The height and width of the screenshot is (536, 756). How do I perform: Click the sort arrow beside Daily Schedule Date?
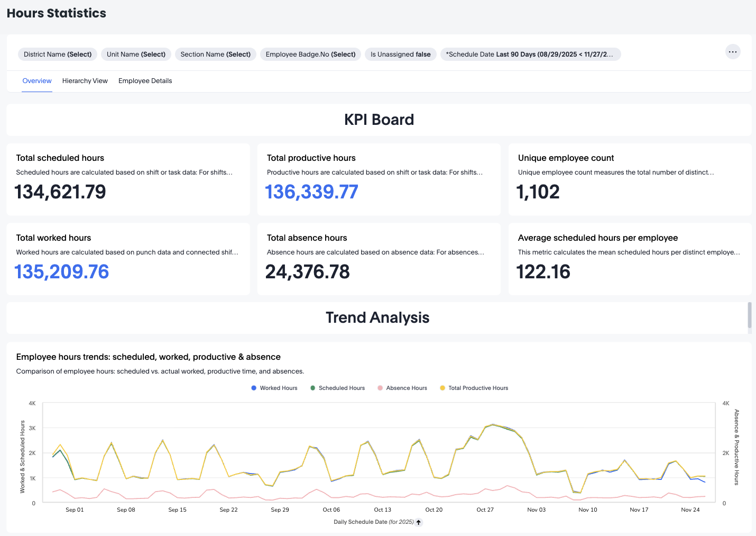click(419, 522)
